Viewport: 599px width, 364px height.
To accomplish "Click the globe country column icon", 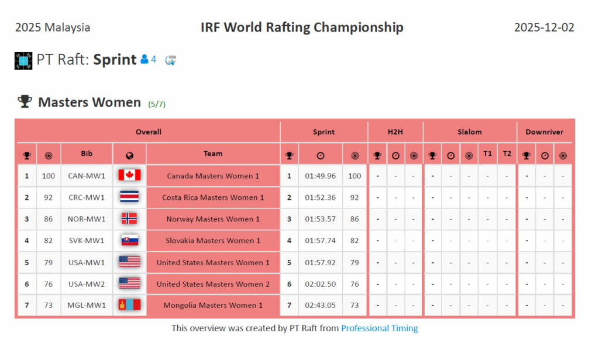I will tap(129, 155).
